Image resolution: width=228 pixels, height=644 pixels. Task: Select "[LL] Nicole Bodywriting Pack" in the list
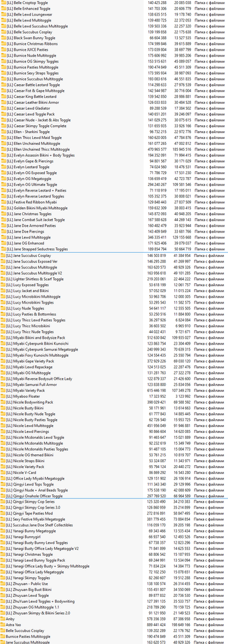[x=30, y=402]
